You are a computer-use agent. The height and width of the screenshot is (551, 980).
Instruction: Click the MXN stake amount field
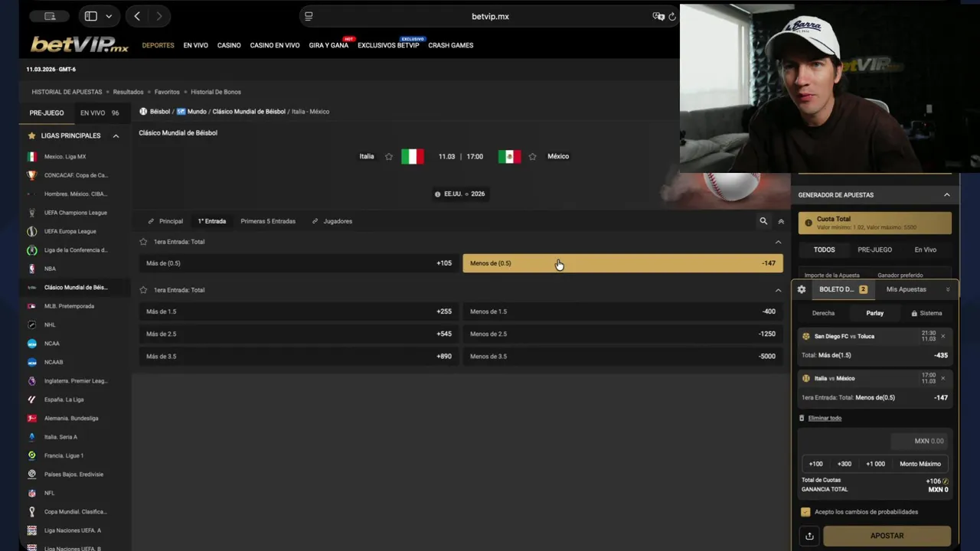(x=920, y=441)
